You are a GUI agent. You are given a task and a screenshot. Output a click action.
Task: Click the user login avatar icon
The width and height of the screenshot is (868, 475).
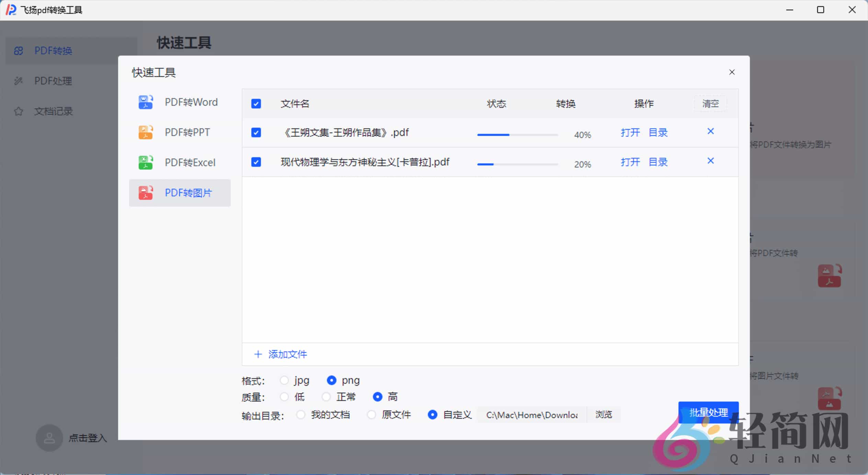49,438
